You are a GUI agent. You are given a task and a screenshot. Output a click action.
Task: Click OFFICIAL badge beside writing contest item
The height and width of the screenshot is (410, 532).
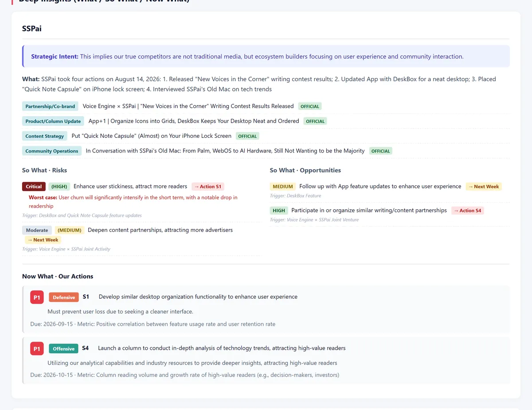click(310, 106)
